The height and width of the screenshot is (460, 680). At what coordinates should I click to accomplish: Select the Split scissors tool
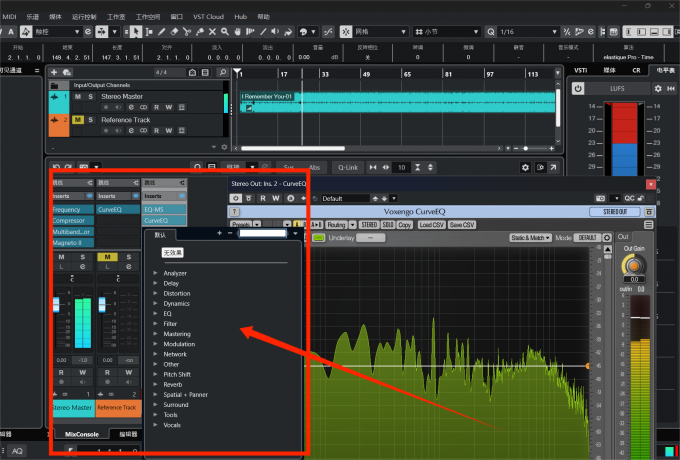point(187,32)
